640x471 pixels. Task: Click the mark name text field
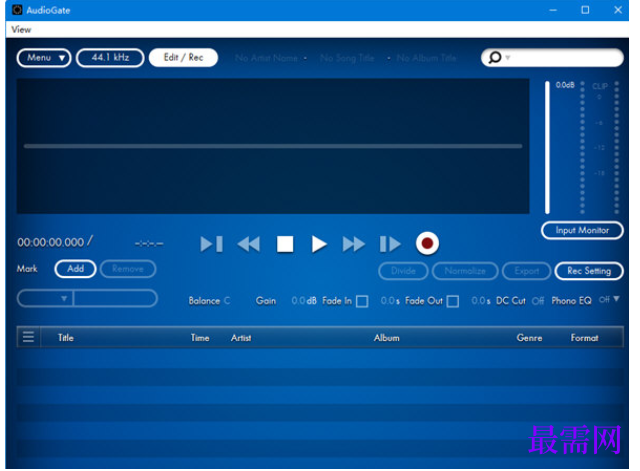116,298
